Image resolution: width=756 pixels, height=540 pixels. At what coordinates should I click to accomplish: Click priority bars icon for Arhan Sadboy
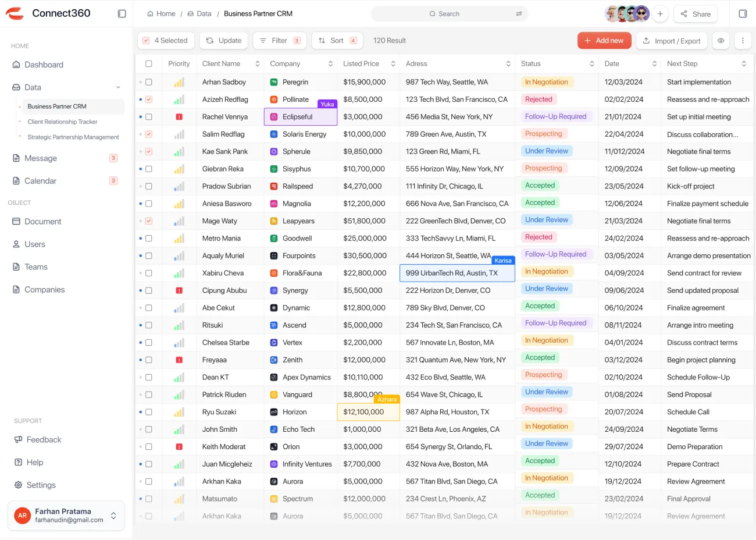click(x=179, y=82)
